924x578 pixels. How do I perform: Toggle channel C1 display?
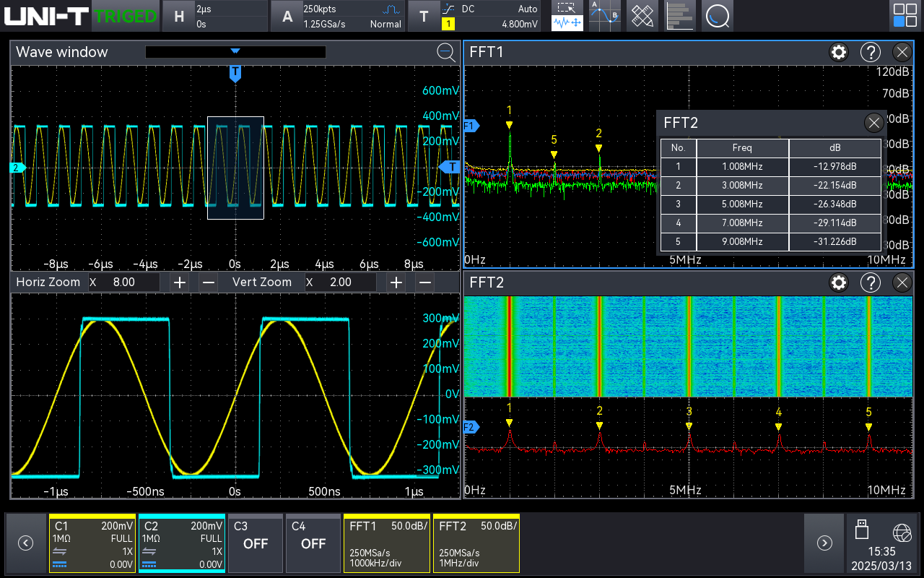pos(92,543)
